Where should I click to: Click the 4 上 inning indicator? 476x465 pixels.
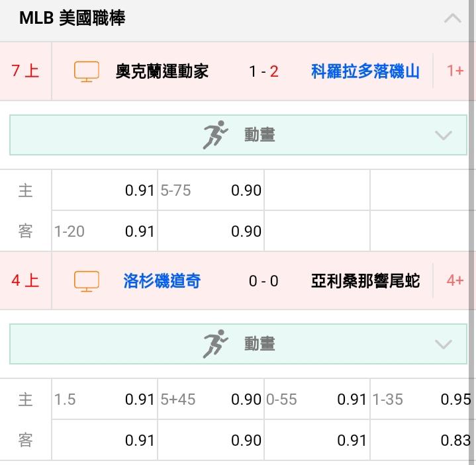tap(26, 280)
